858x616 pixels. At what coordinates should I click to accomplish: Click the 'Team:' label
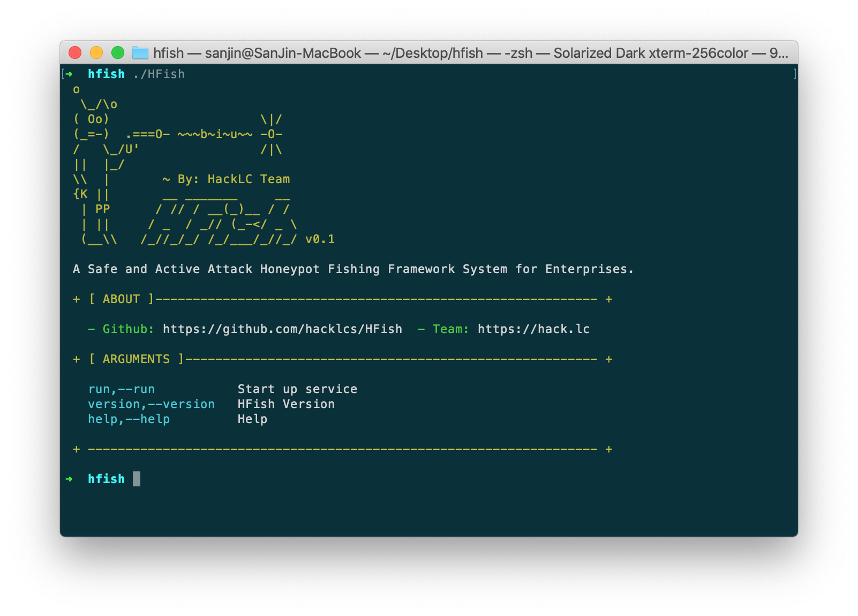click(x=450, y=329)
